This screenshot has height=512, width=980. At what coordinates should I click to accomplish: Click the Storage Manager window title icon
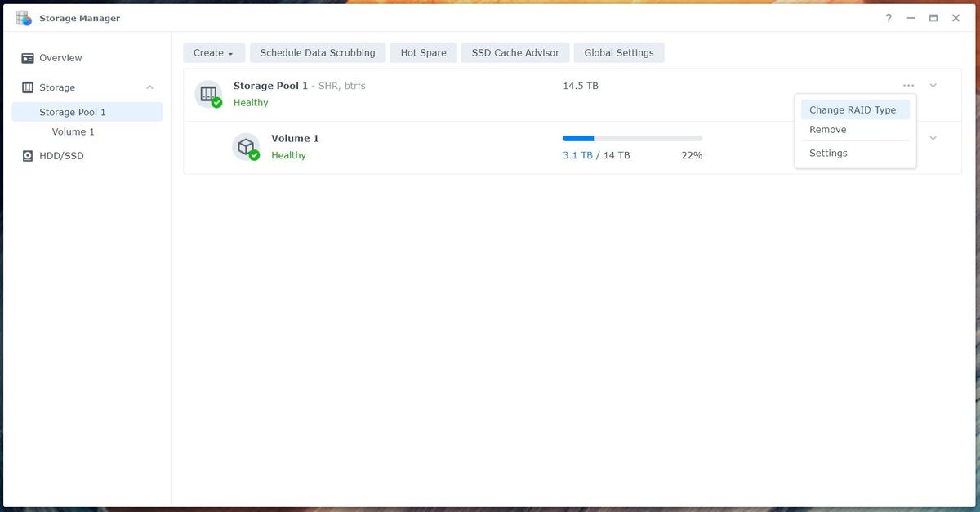click(x=24, y=17)
